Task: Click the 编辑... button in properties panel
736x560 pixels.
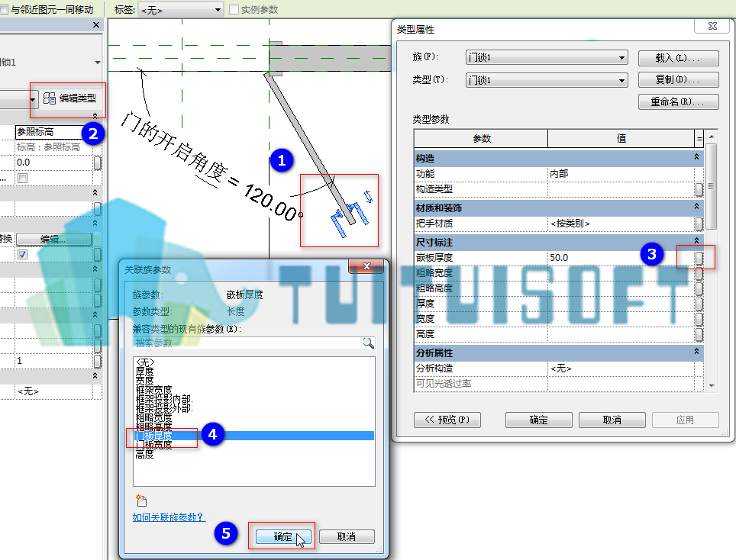Action: 53,240
